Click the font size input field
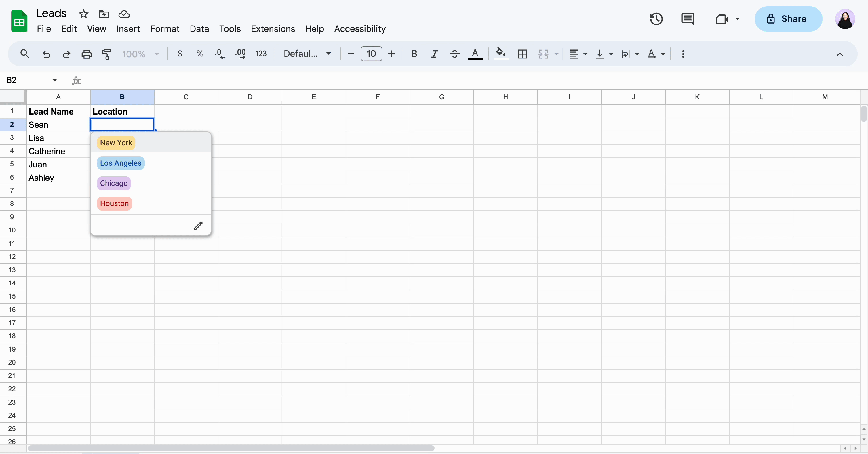 click(x=371, y=54)
